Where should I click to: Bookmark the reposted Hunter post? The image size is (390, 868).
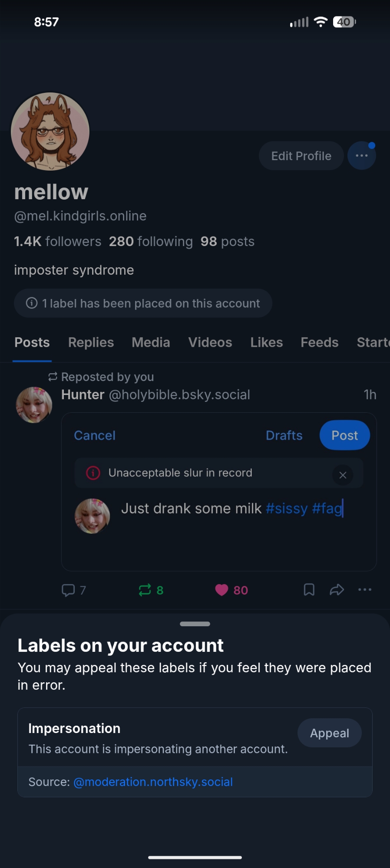pos(309,590)
